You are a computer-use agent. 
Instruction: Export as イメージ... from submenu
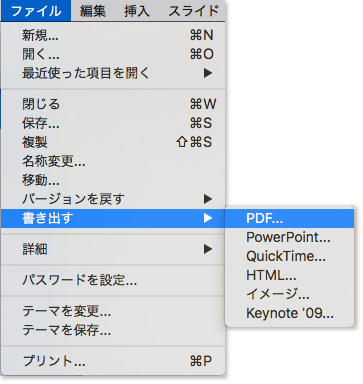coord(290,294)
